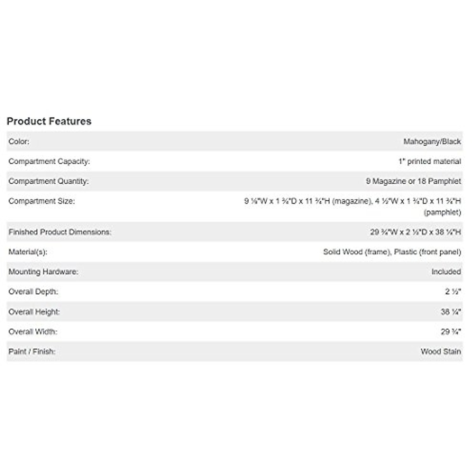Select the Wood Stain finish value
Image resolution: width=476 pixels, height=476 pixels.
pyautogui.click(x=441, y=351)
